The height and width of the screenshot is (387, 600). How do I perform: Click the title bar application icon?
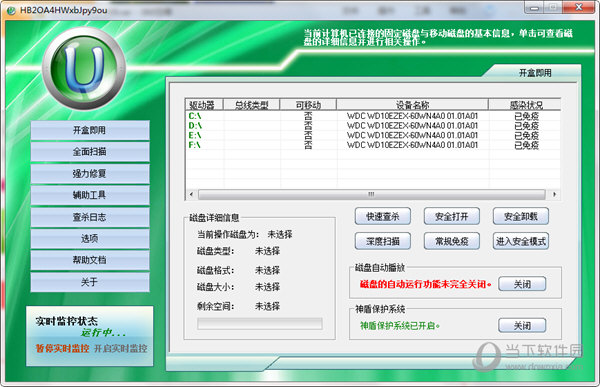11,10
